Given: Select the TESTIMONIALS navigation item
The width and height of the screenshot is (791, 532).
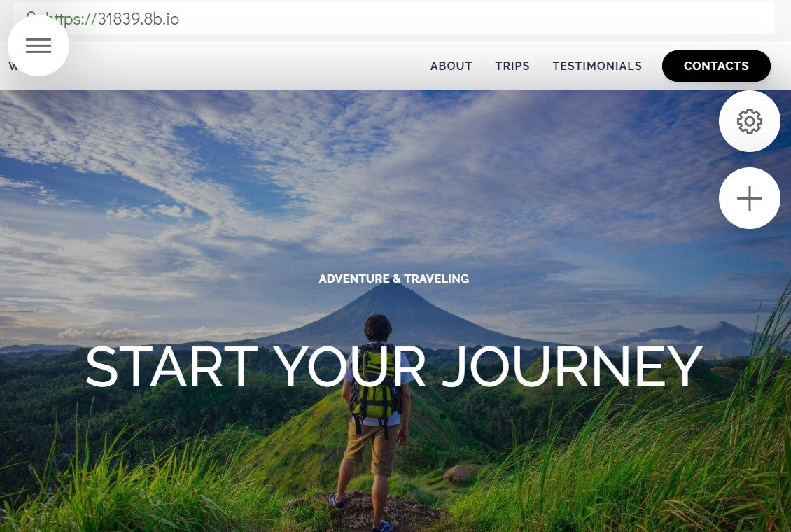Looking at the screenshot, I should (x=597, y=66).
